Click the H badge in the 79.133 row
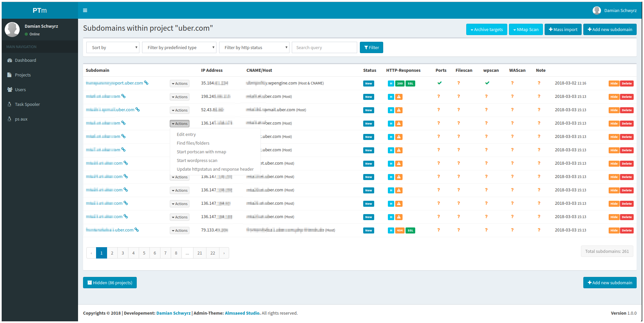Screen dimensions: 644x323 [391, 230]
